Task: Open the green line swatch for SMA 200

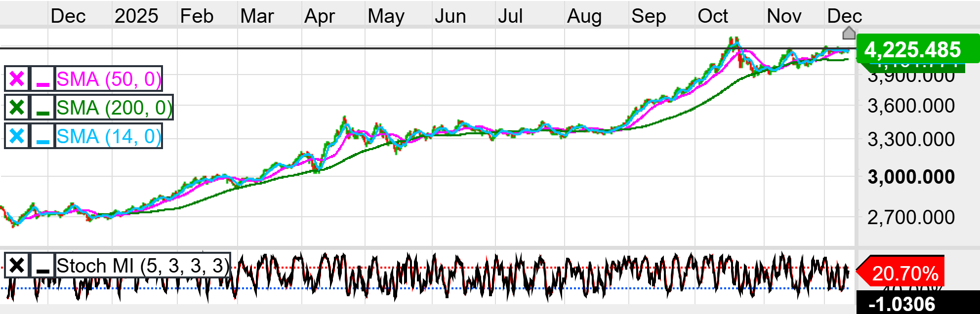Action: point(43,108)
